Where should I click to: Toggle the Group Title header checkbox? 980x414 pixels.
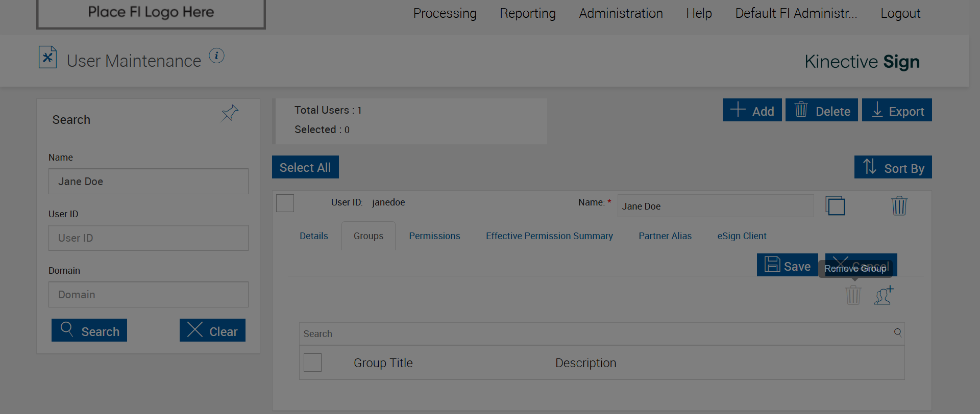pyautogui.click(x=312, y=363)
